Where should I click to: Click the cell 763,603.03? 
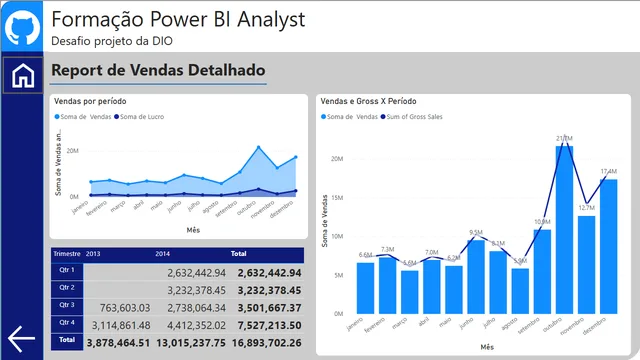point(125,308)
